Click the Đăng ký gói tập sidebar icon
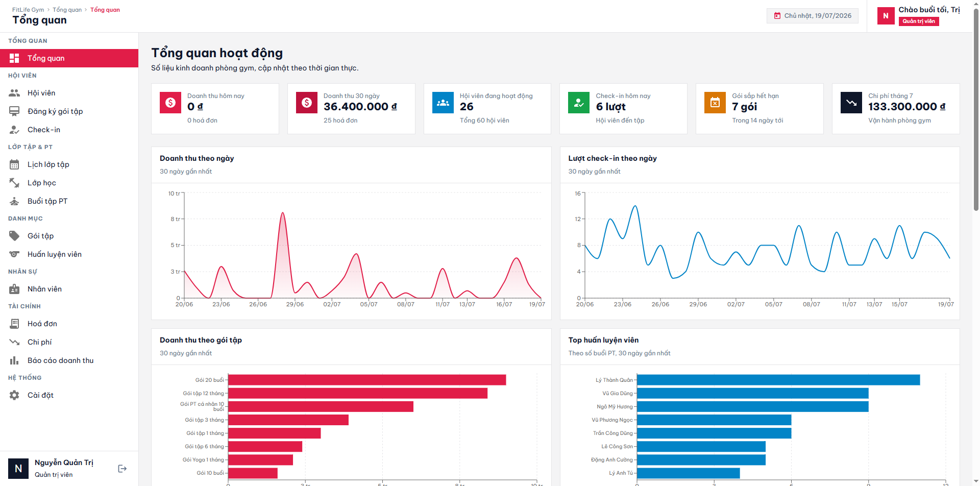This screenshot has width=980, height=486. [14, 111]
